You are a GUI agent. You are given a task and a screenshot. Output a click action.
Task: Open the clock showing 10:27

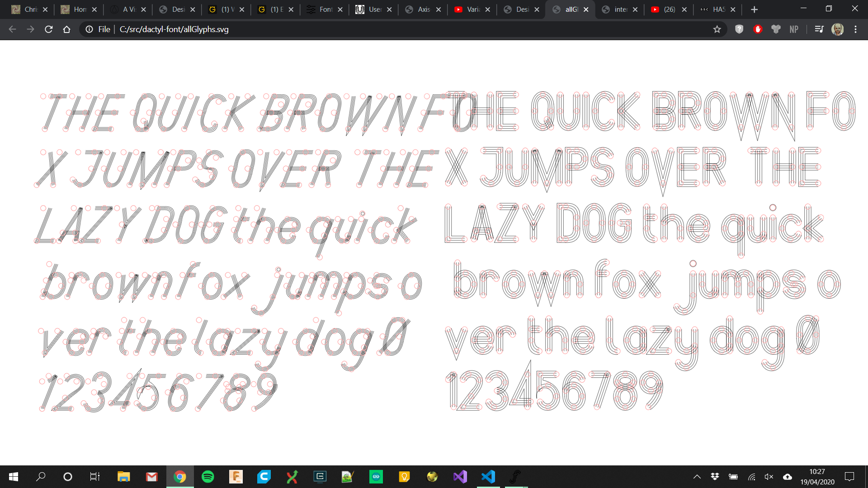(x=817, y=477)
